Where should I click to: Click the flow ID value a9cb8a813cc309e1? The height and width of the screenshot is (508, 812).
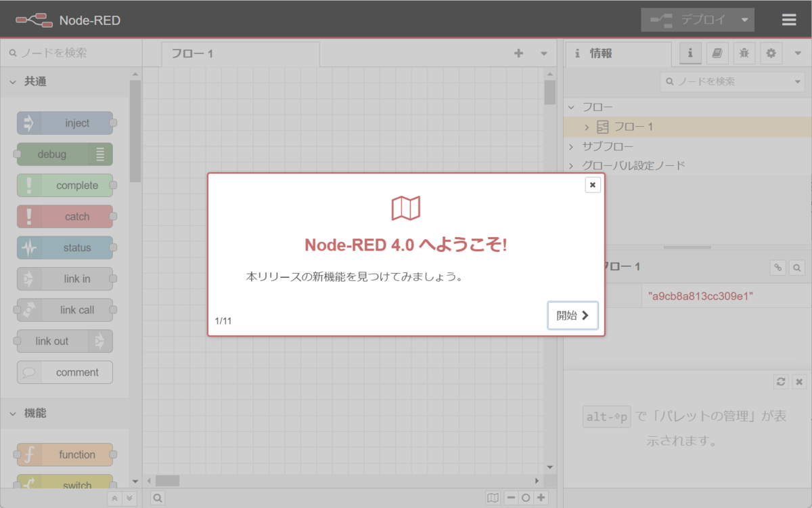click(700, 296)
